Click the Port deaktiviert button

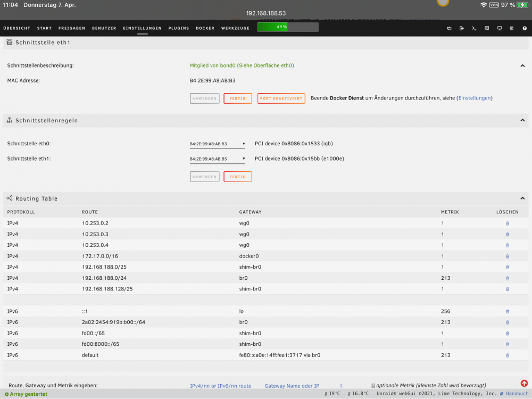tap(281, 98)
